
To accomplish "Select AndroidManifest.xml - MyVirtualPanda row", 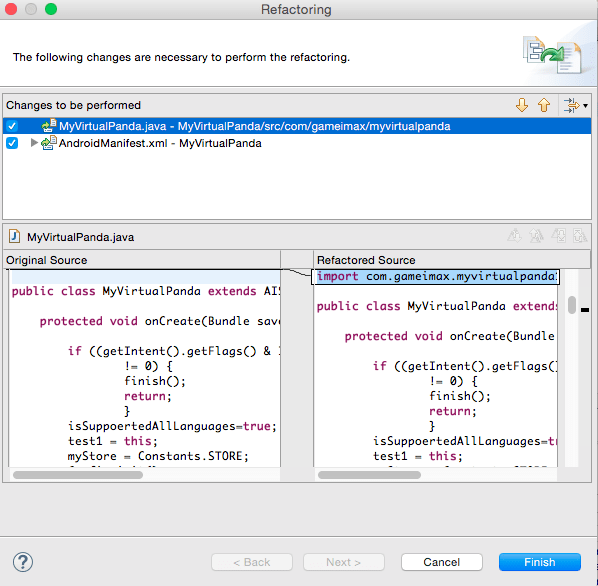I will pyautogui.click(x=297, y=143).
